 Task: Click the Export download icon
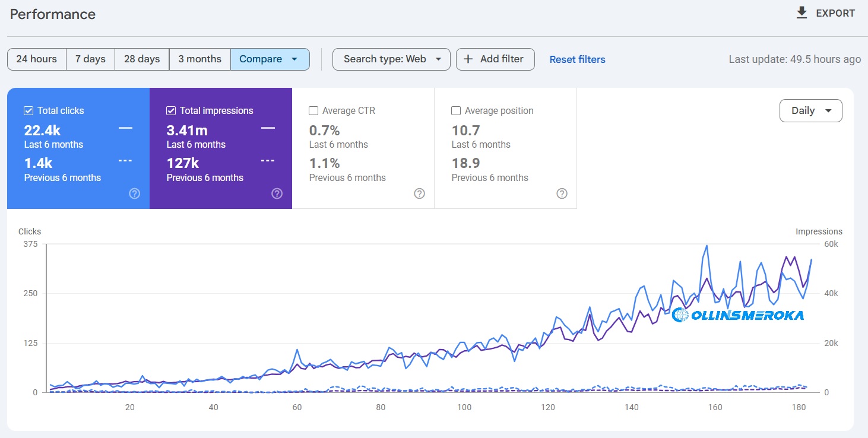[801, 12]
